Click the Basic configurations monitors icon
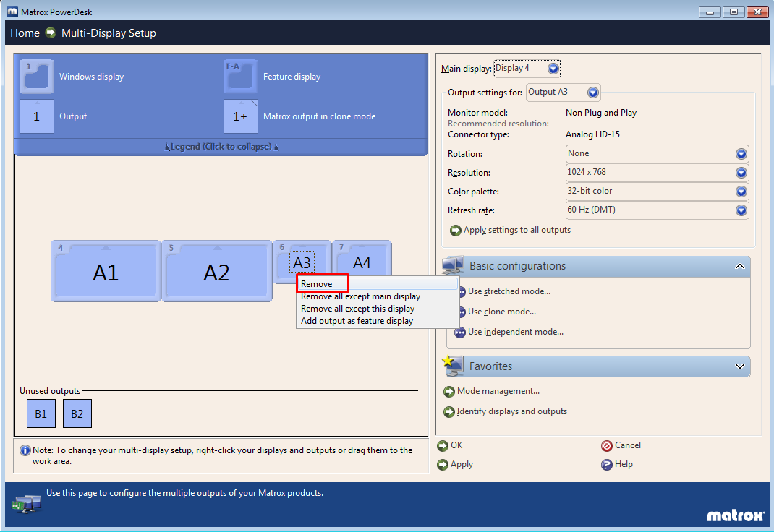 [x=452, y=265]
